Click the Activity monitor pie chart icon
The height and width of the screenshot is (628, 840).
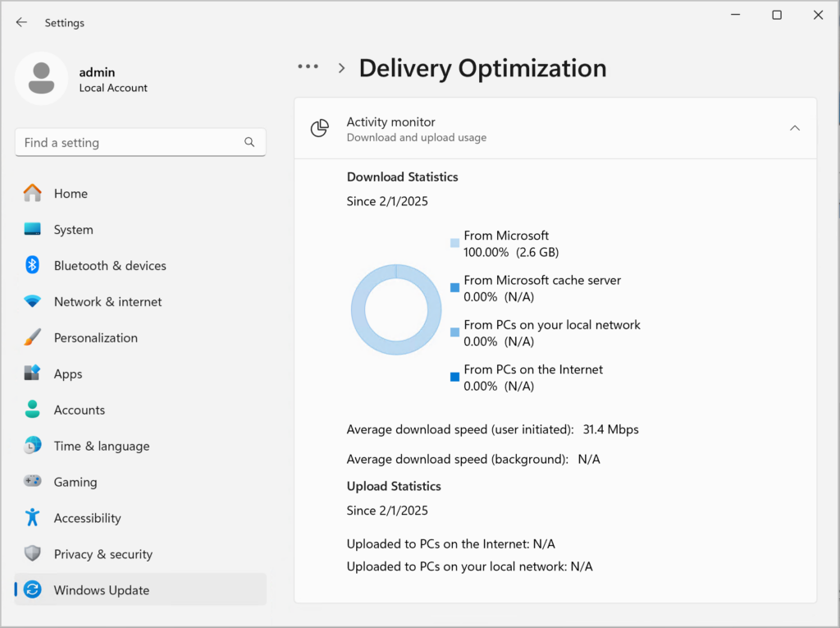[320, 128]
